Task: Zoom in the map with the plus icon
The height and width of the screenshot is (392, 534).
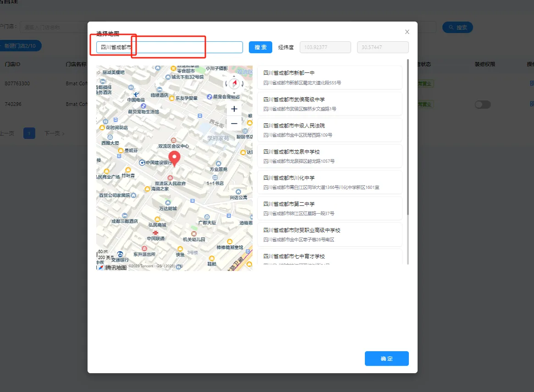Action: click(x=234, y=109)
